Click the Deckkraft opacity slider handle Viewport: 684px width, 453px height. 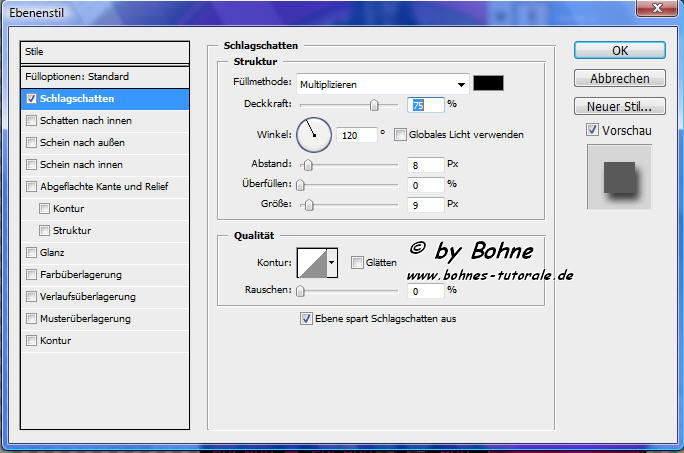point(374,104)
